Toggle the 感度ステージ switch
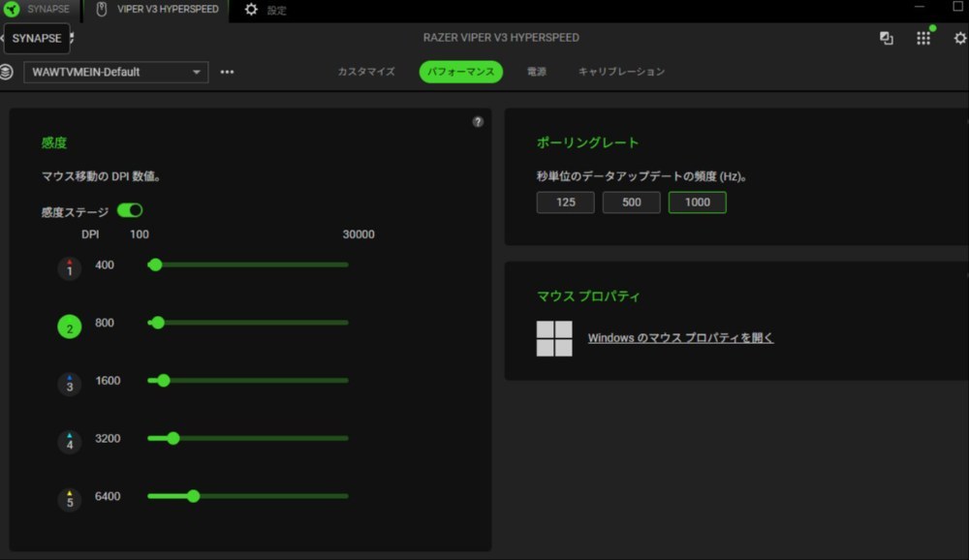The image size is (969, 560). (130, 211)
